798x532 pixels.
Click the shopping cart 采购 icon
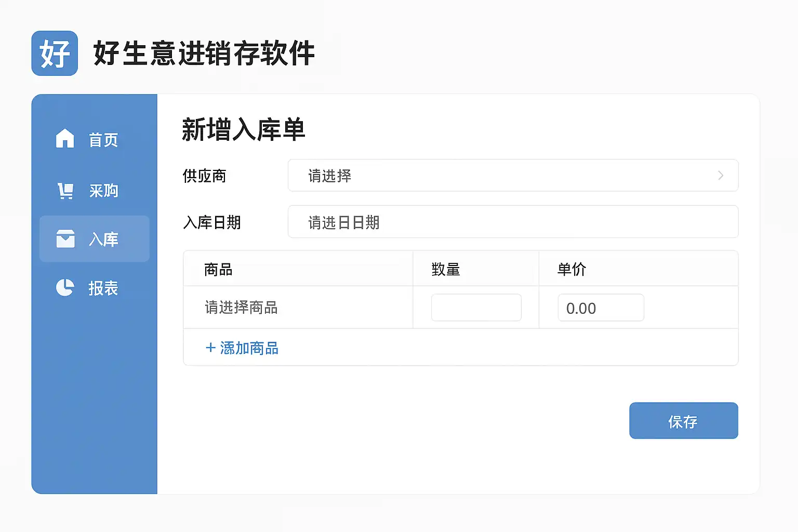(65, 191)
